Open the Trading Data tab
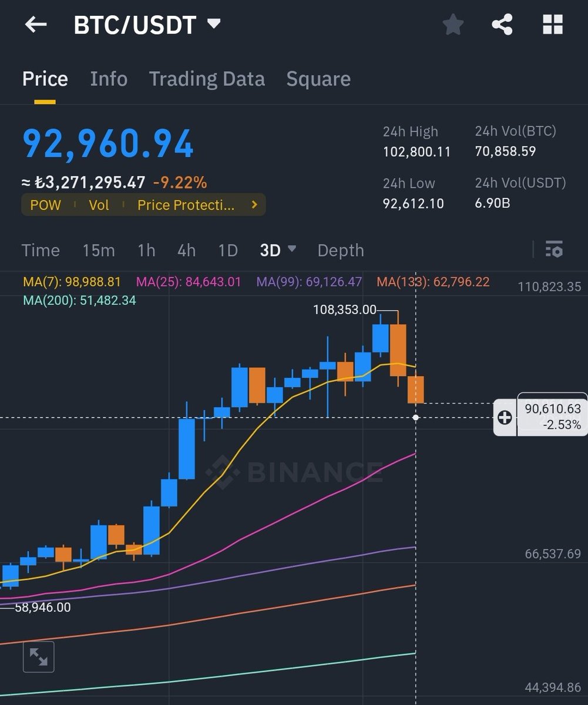Image resolution: width=588 pixels, height=705 pixels. pyautogui.click(x=207, y=79)
